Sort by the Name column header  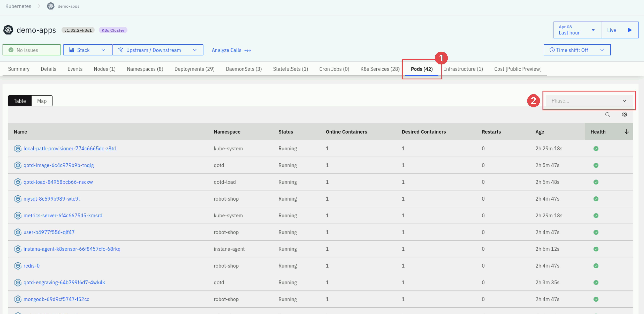pos(20,132)
